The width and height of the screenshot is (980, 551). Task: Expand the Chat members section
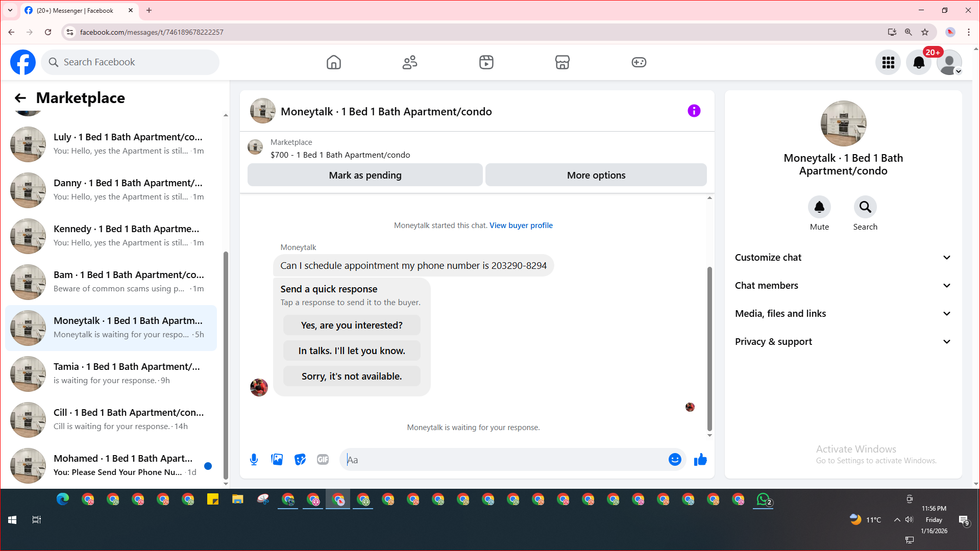pos(843,286)
